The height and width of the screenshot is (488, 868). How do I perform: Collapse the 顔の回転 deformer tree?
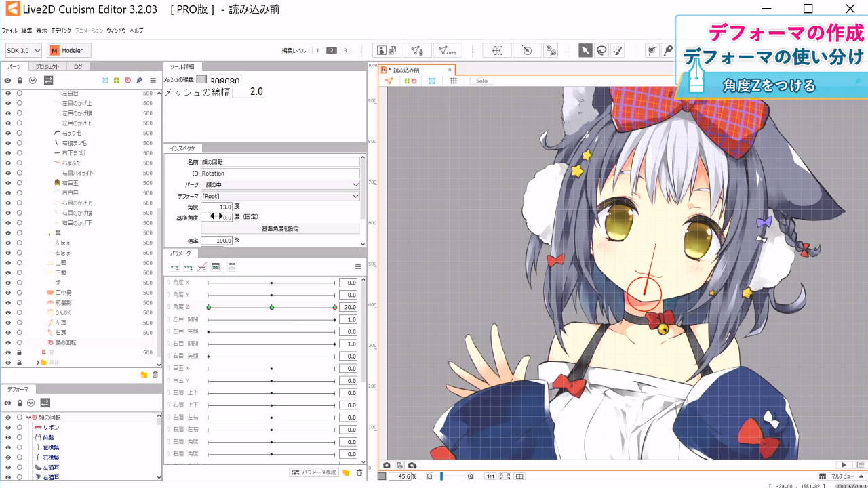click(x=28, y=418)
